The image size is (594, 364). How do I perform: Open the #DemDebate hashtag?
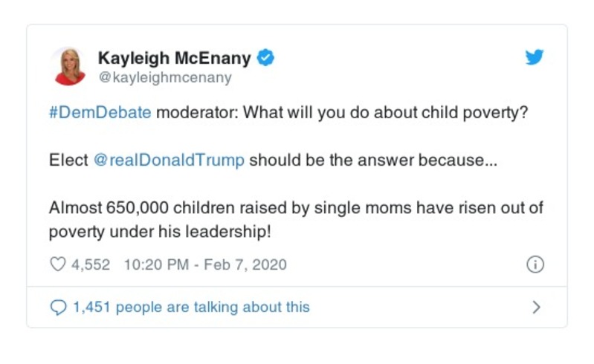pyautogui.click(x=100, y=114)
